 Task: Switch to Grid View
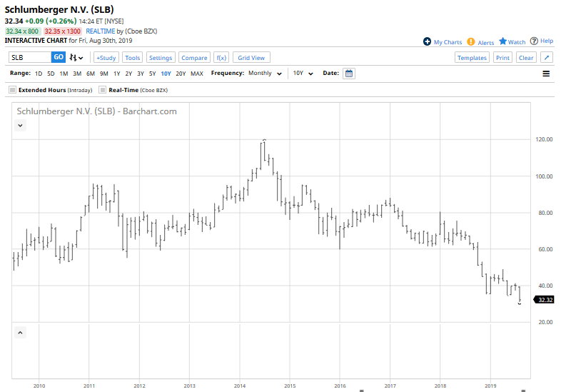(x=251, y=57)
